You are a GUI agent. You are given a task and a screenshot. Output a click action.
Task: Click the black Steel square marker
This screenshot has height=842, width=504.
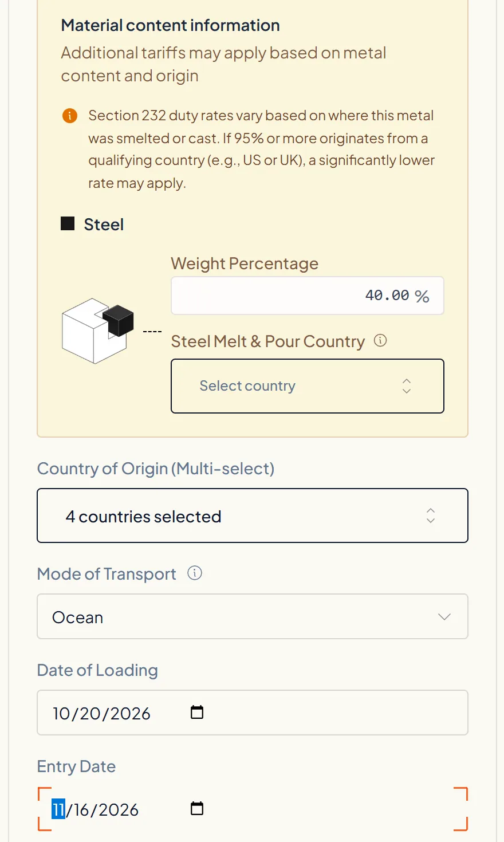click(x=68, y=223)
